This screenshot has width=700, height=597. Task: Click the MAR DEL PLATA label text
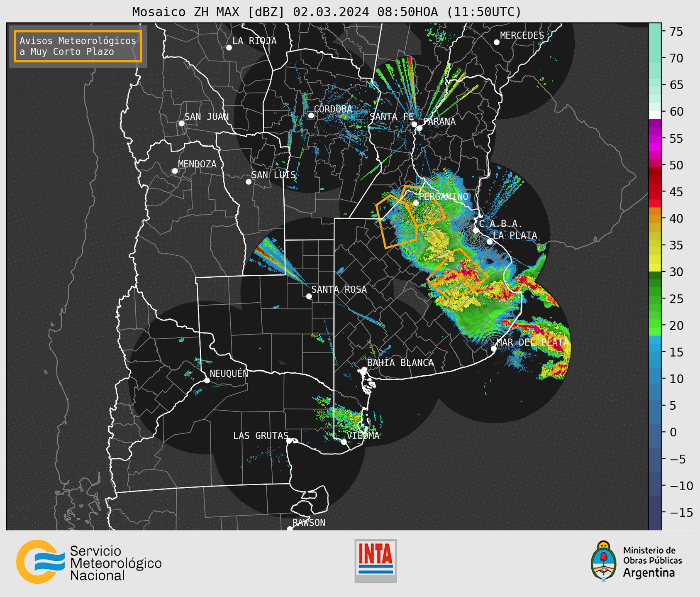pyautogui.click(x=532, y=343)
